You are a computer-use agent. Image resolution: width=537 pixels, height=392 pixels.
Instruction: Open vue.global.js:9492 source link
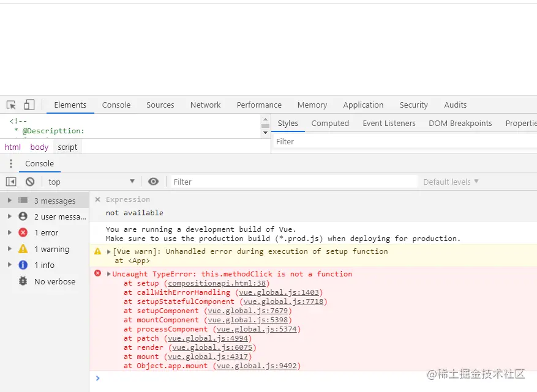coord(257,366)
